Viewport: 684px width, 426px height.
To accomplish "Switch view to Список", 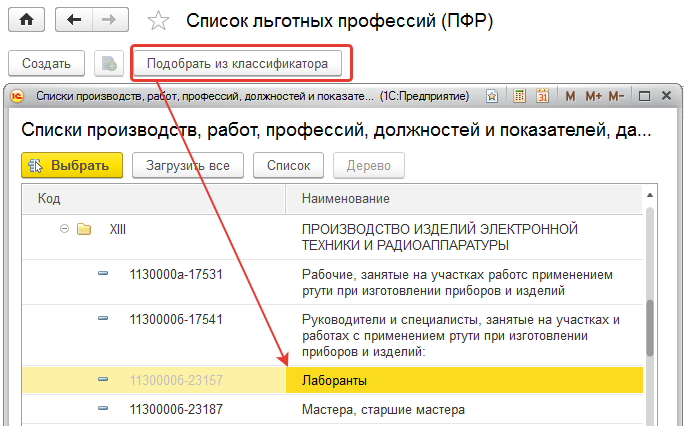I will tap(288, 165).
